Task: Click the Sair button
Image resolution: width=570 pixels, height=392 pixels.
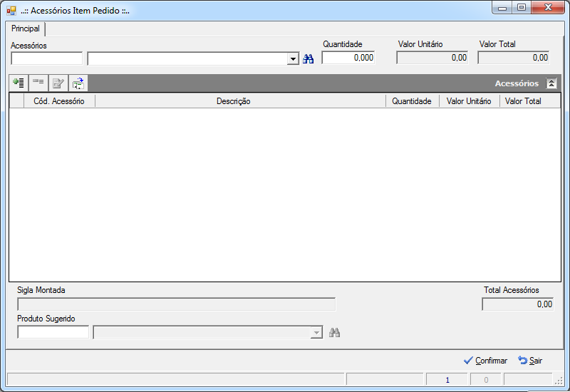Action: pos(530,361)
